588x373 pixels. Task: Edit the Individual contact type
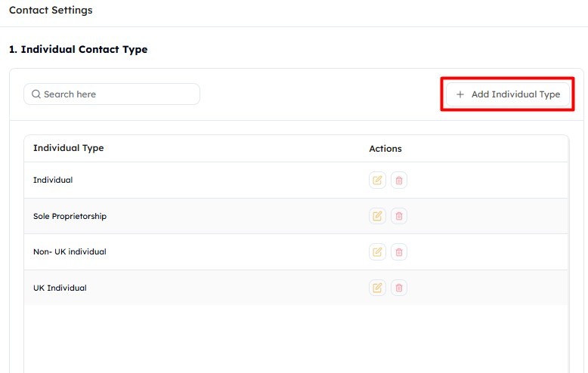tap(377, 180)
